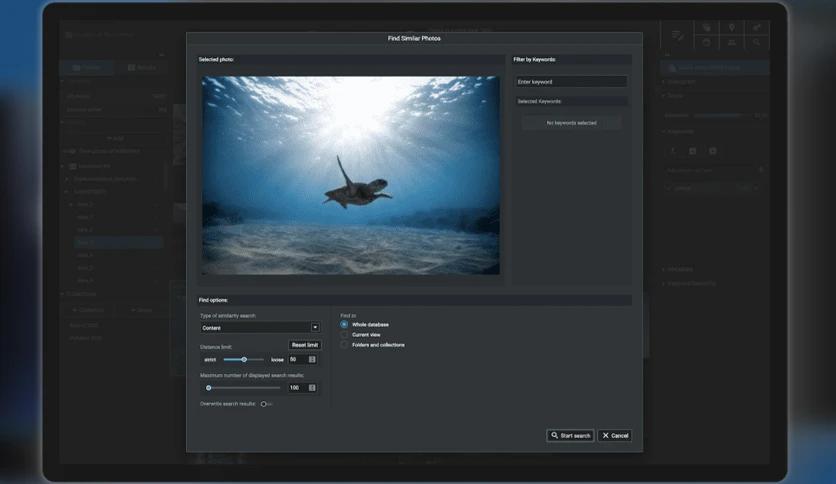Click the maximum results value stepper arrows
The width and height of the screenshot is (836, 484).
[x=312, y=388]
